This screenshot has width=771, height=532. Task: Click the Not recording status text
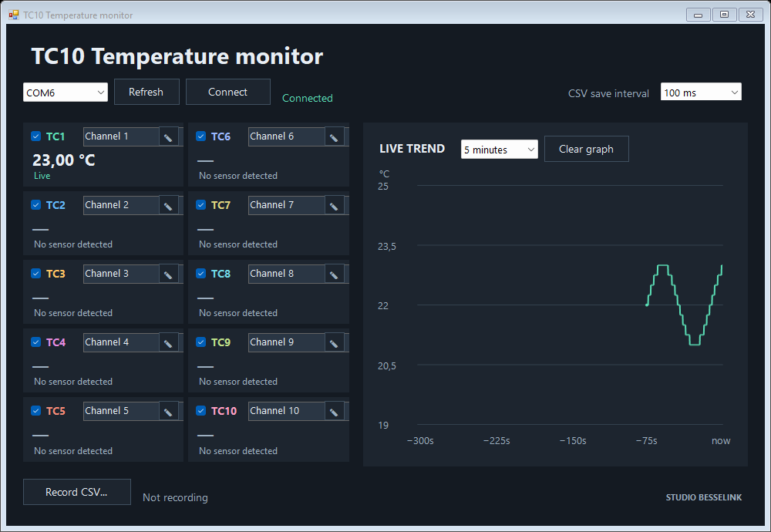175,497
